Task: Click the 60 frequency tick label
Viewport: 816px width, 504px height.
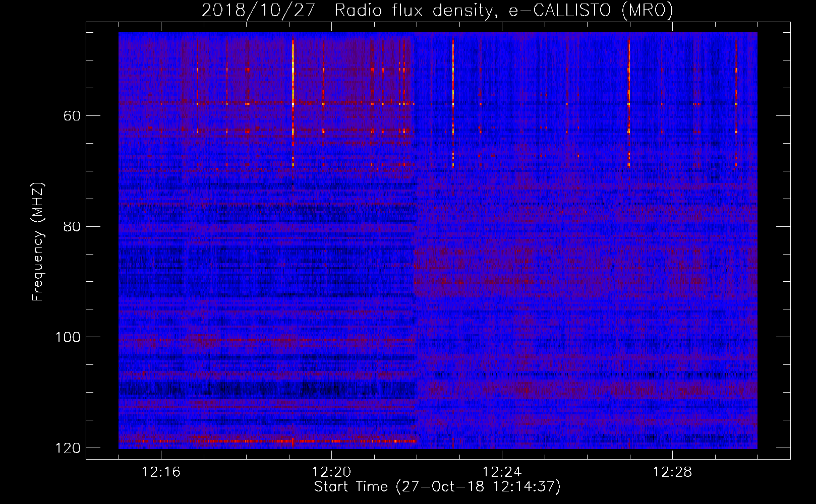Action: click(73, 116)
